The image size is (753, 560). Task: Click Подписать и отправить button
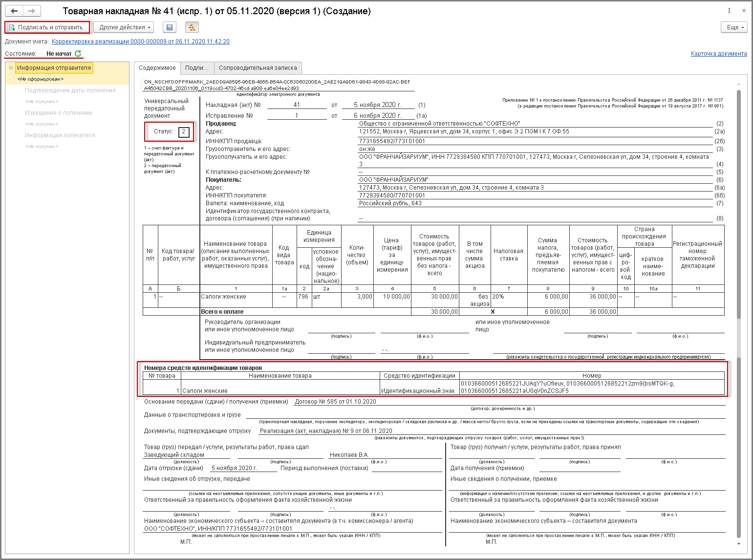point(47,27)
